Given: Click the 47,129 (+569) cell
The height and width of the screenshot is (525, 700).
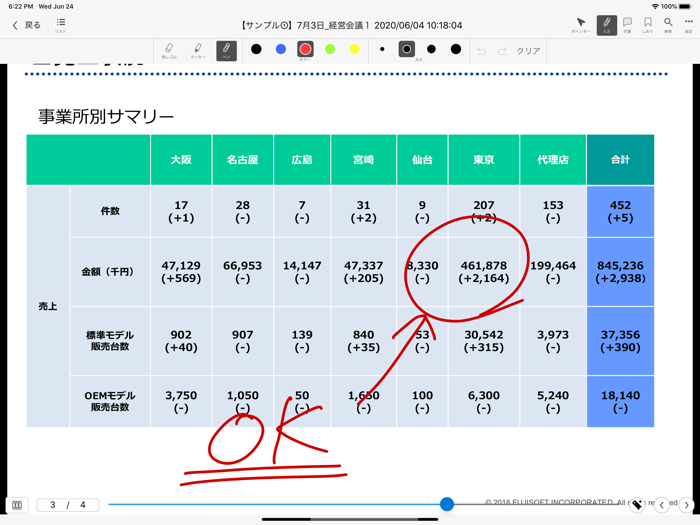Looking at the screenshot, I should pyautogui.click(x=181, y=271).
